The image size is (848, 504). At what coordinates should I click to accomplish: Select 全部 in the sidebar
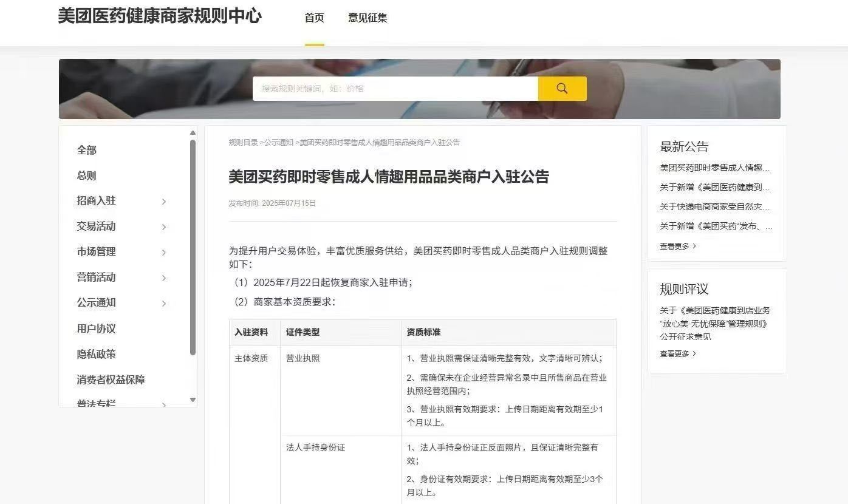click(87, 150)
